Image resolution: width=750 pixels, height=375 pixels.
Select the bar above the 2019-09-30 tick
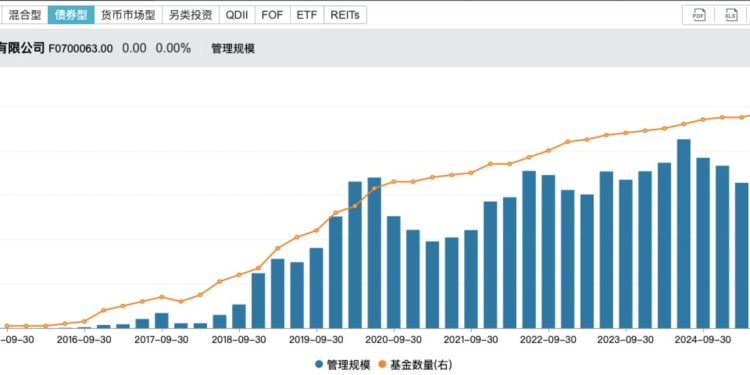(316, 288)
